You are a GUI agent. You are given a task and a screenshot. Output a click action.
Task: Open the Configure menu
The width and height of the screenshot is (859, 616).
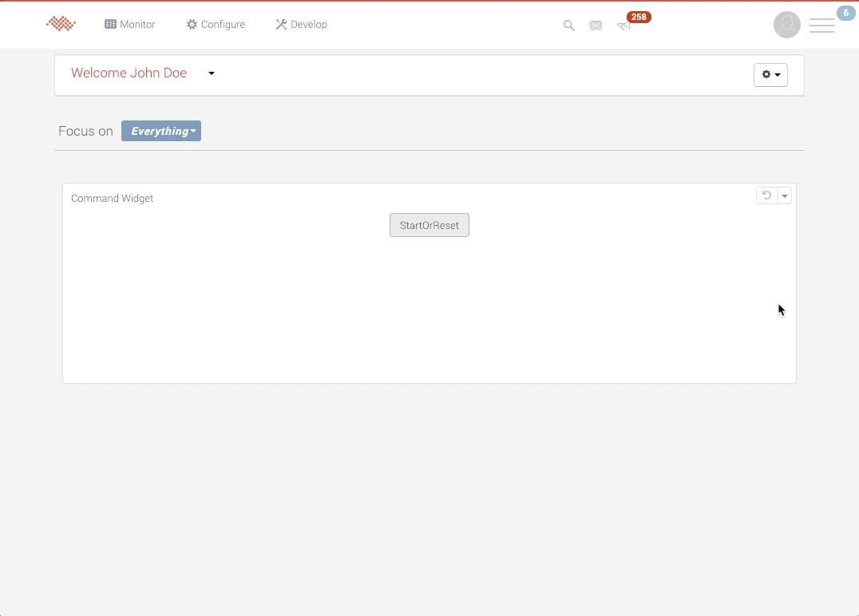(x=216, y=25)
